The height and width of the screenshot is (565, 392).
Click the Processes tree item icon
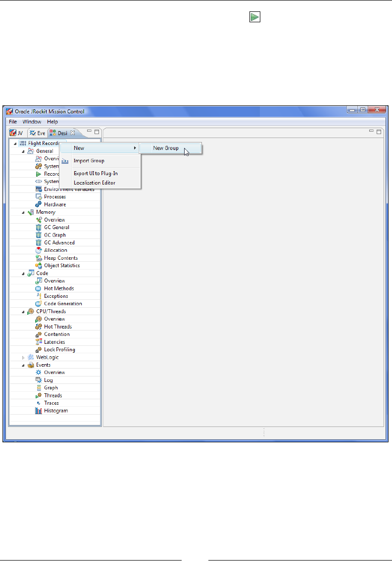(39, 197)
